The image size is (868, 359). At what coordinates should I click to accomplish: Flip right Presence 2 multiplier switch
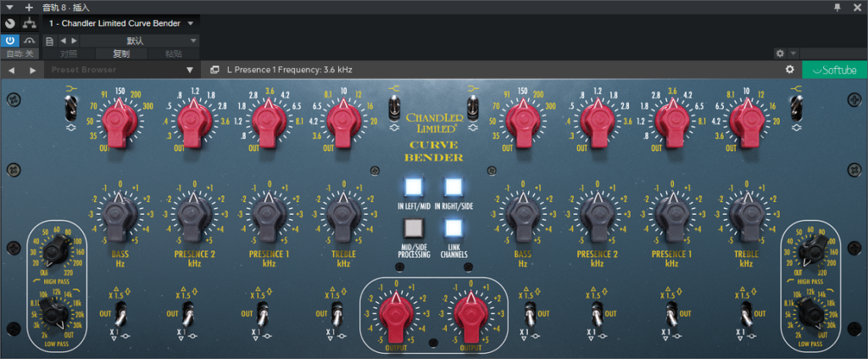(597, 314)
